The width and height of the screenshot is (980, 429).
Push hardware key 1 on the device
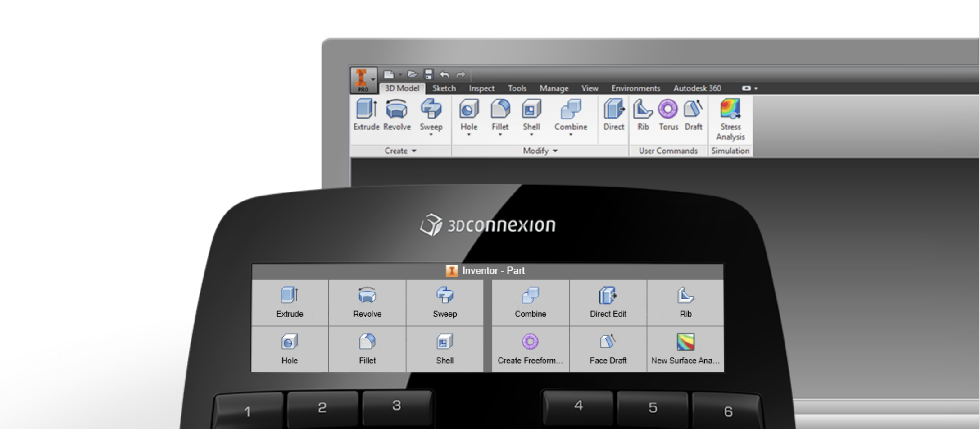249,411
